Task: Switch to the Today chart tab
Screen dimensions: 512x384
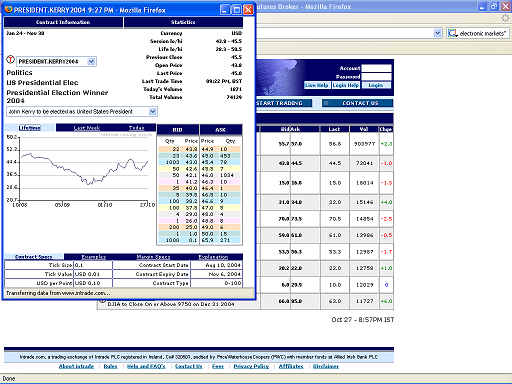Action: point(137,128)
